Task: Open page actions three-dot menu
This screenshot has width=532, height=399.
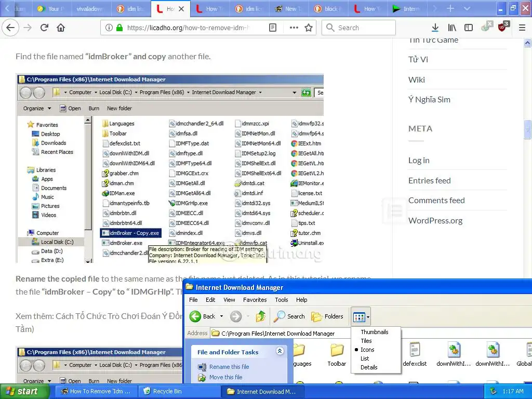Action: [294, 28]
